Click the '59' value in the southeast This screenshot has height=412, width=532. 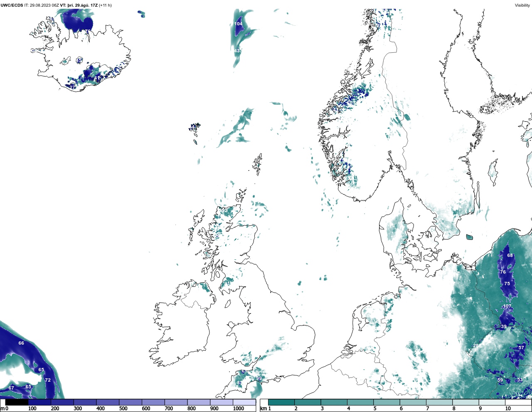(x=500, y=380)
